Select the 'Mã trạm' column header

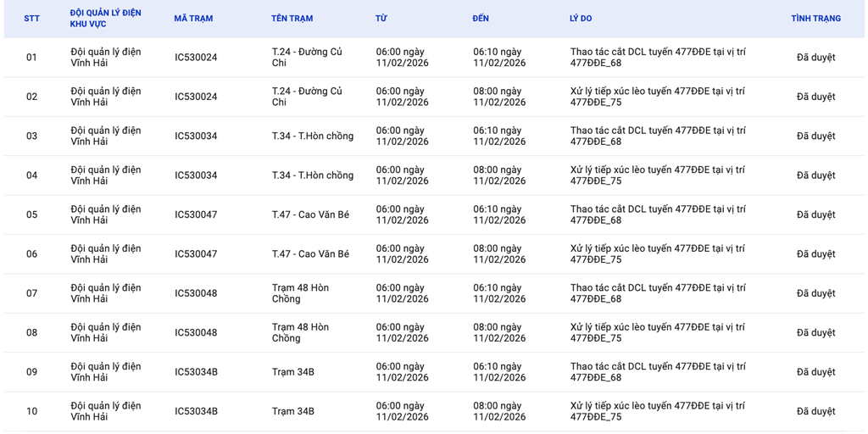193,19
